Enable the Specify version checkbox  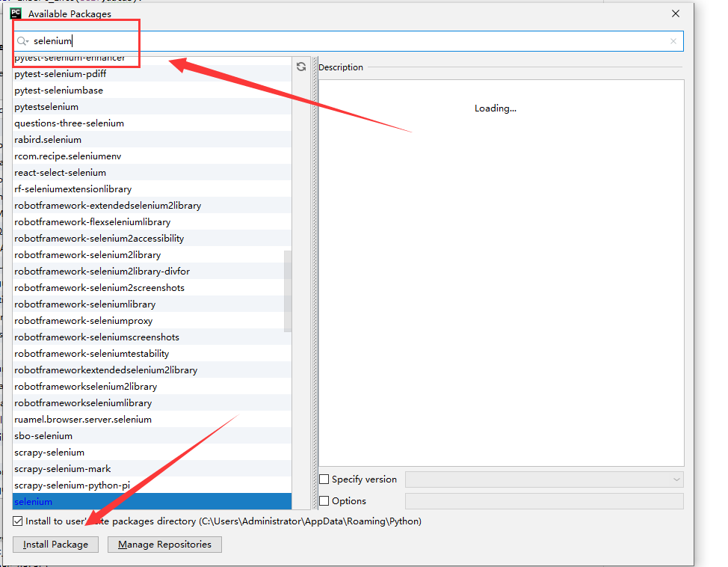pyautogui.click(x=324, y=479)
